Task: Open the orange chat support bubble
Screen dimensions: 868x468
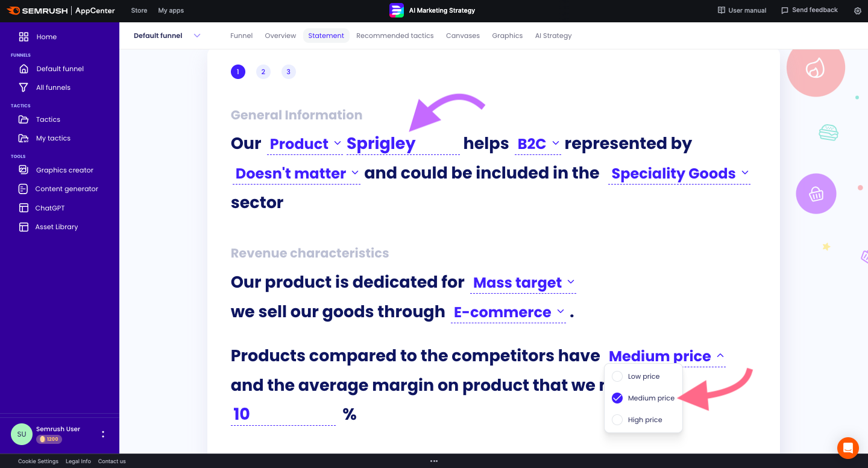Action: tap(848, 447)
